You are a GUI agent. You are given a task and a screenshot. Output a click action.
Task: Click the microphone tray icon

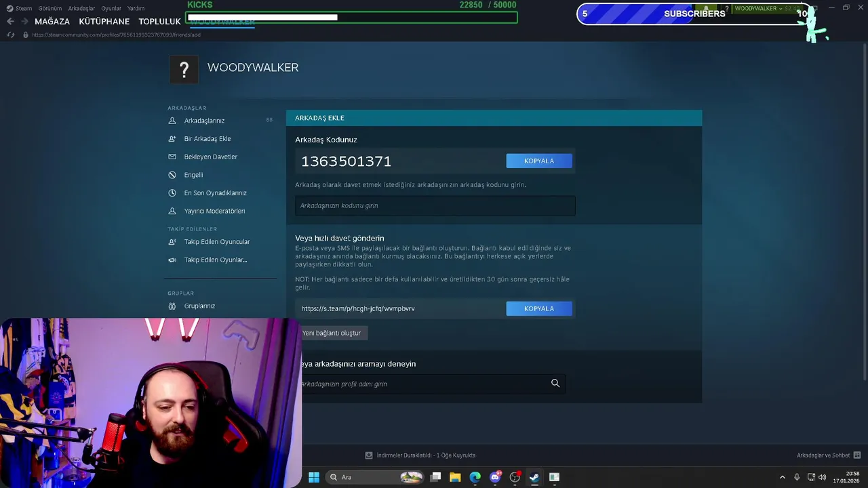click(797, 477)
